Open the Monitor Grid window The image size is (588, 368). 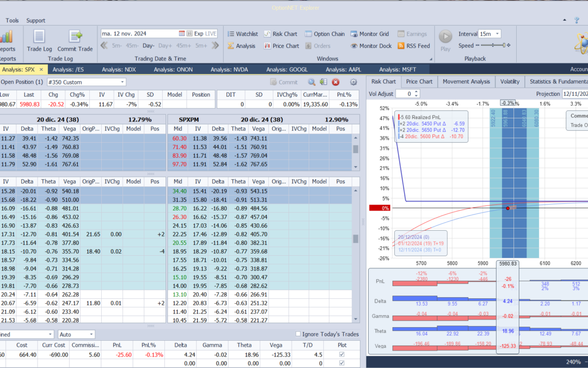pyautogui.click(x=370, y=34)
